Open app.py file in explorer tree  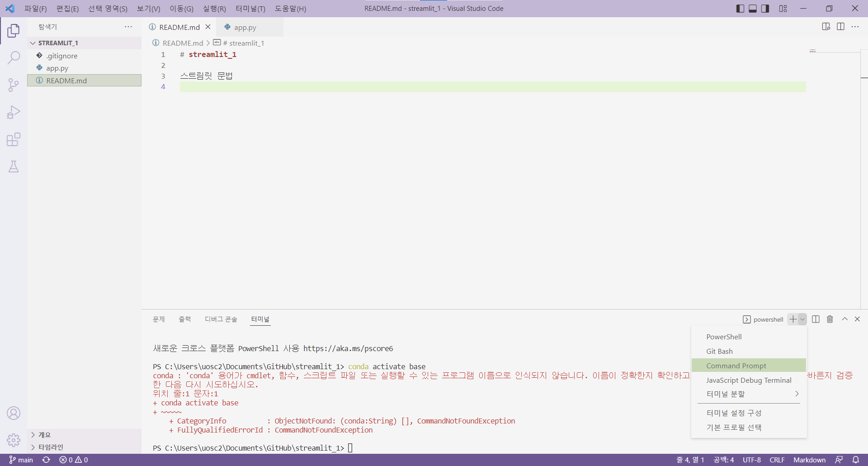(x=84, y=68)
